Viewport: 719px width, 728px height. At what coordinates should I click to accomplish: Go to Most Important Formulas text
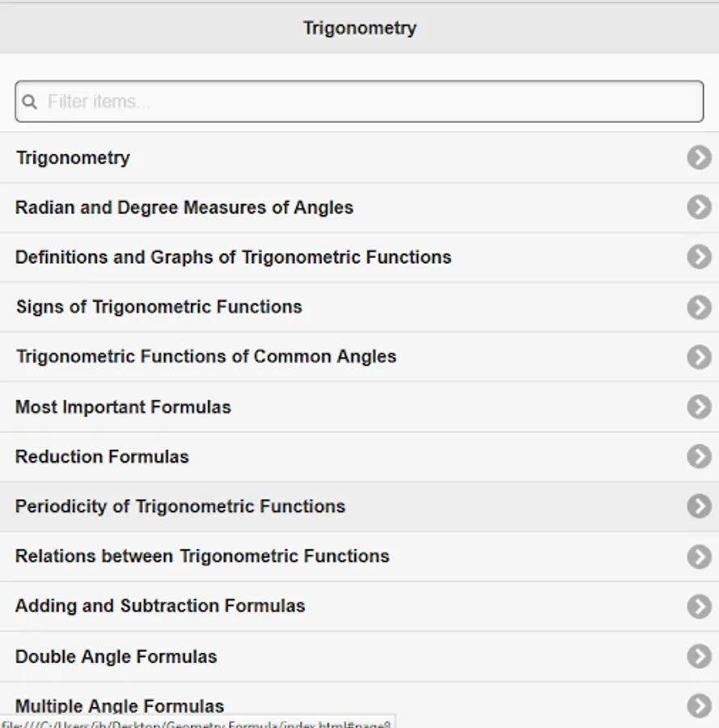[x=123, y=407]
